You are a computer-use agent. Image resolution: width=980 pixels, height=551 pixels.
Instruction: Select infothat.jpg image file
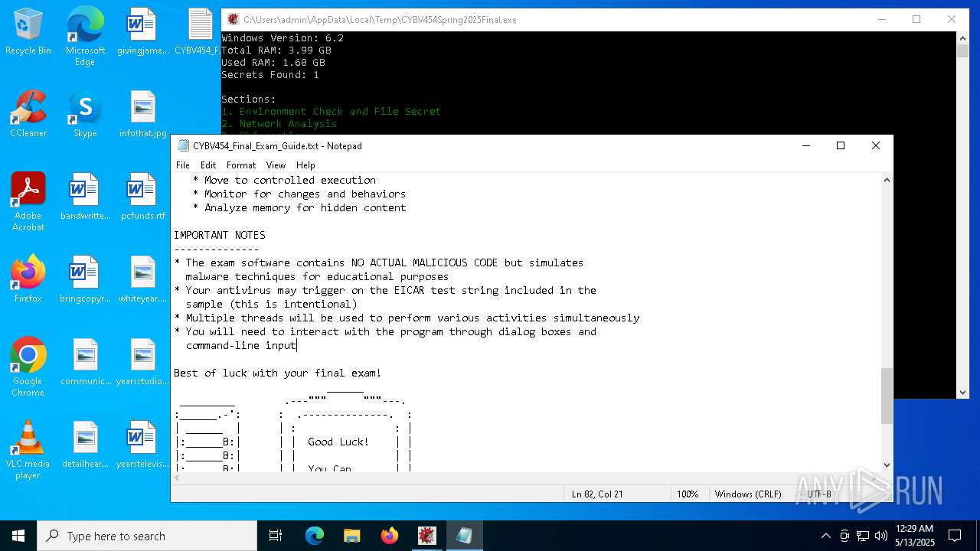pos(142,114)
